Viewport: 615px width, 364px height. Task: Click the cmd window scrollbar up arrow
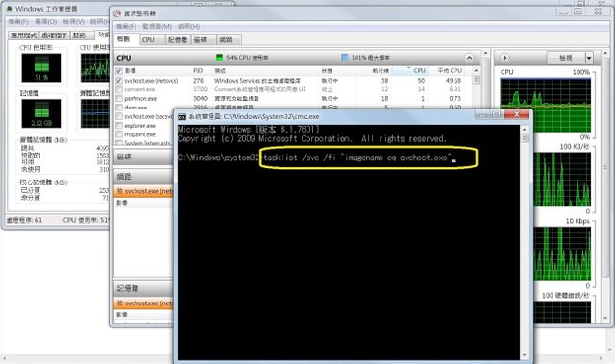pos(524,130)
